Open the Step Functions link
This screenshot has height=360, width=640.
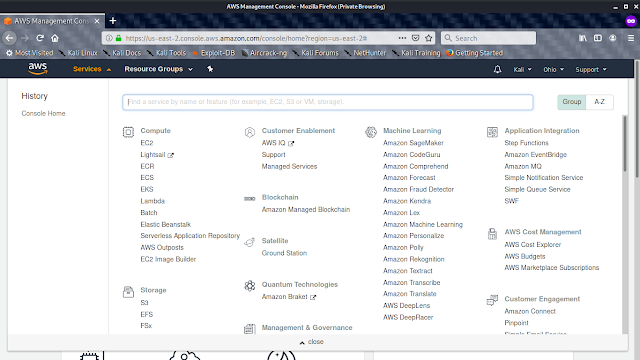526,143
